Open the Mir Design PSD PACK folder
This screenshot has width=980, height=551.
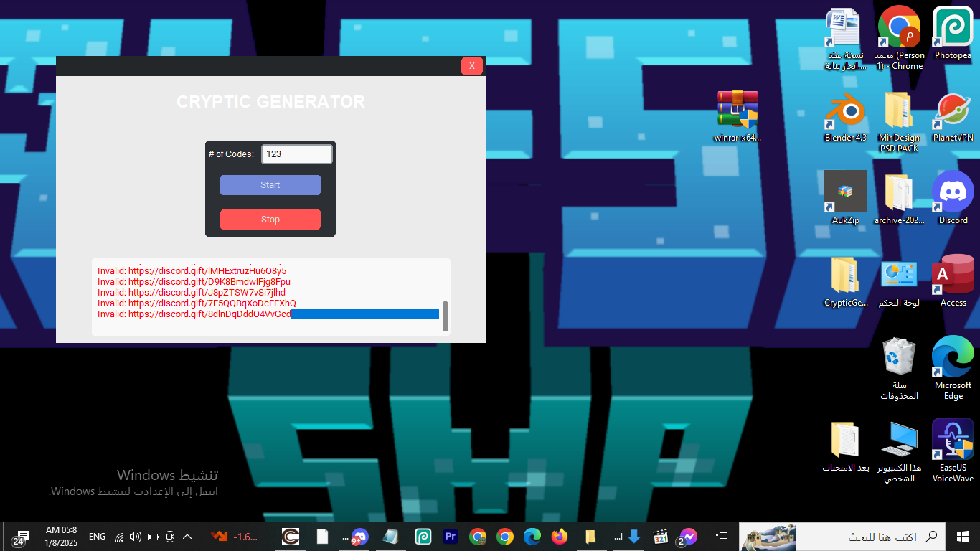(899, 121)
